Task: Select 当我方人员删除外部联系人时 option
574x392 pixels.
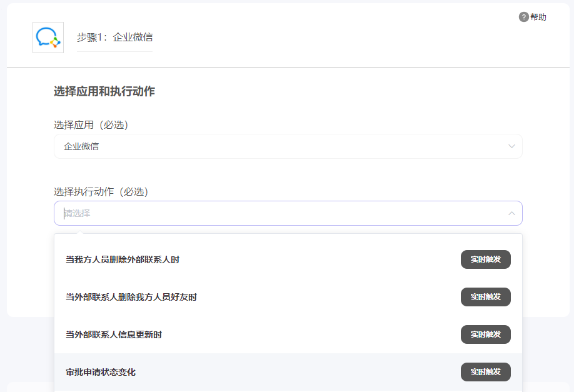Action: (288, 259)
